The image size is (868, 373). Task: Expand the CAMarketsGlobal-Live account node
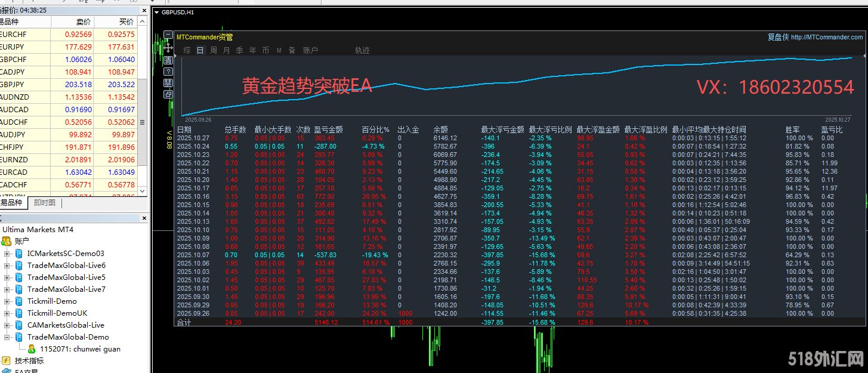pyautogui.click(x=7, y=325)
